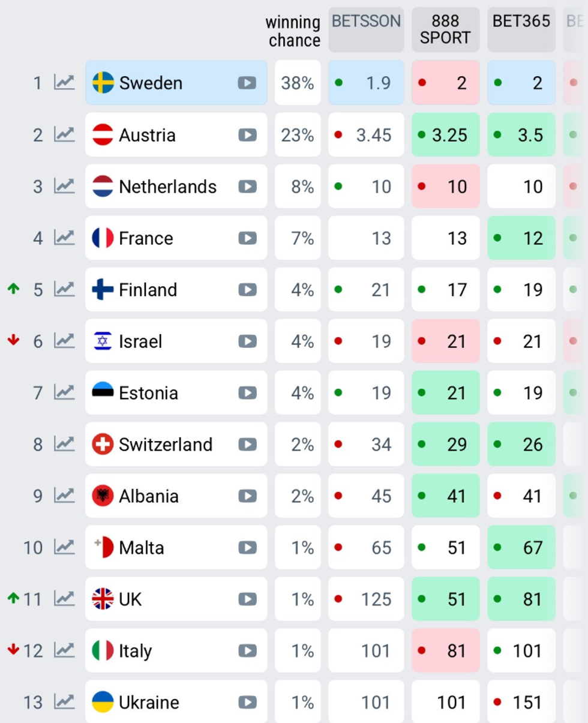
Task: Open the Ukraine country entry
Action: pyautogui.click(x=149, y=702)
